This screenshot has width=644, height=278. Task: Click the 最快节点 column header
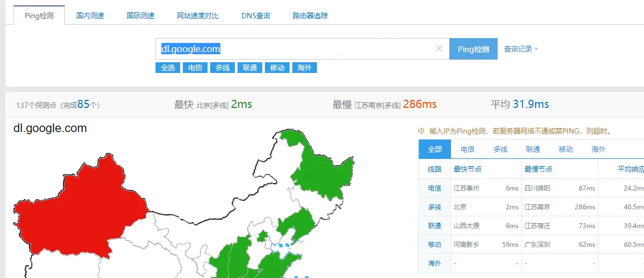[468, 169]
